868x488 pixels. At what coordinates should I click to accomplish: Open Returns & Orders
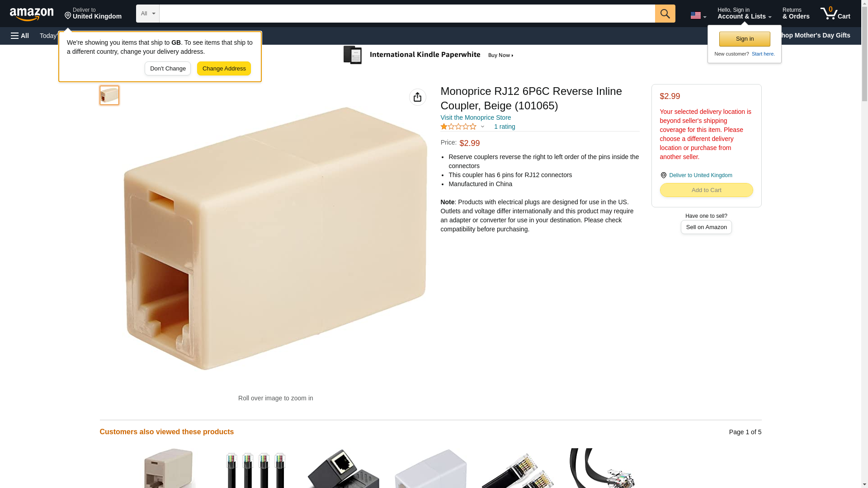click(x=796, y=14)
